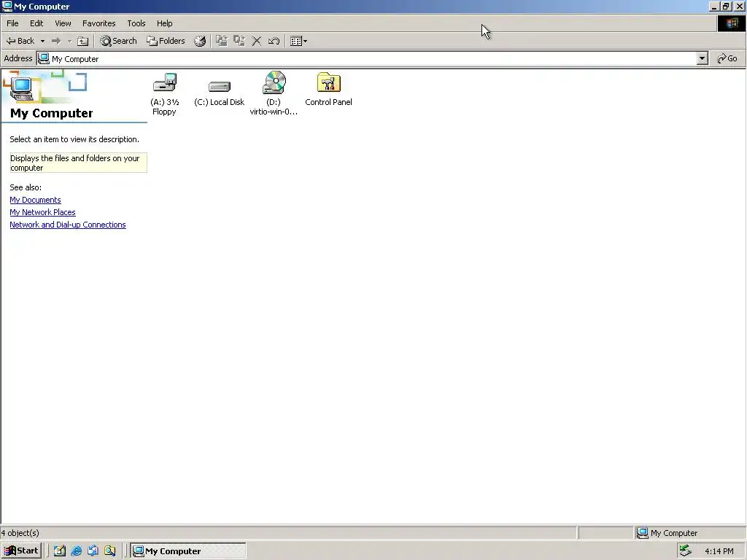Click the Back toolbar button
This screenshot has height=560, width=747.
coord(20,41)
